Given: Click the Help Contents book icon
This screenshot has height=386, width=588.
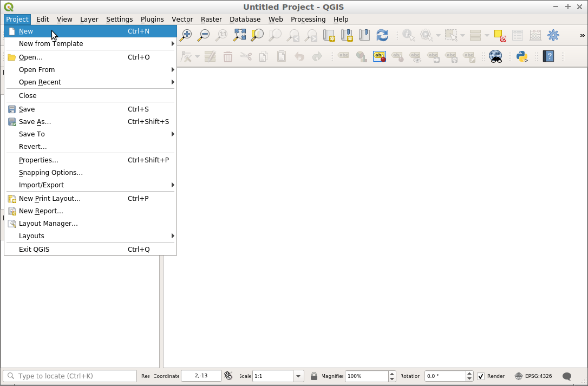Looking at the screenshot, I should point(548,57).
